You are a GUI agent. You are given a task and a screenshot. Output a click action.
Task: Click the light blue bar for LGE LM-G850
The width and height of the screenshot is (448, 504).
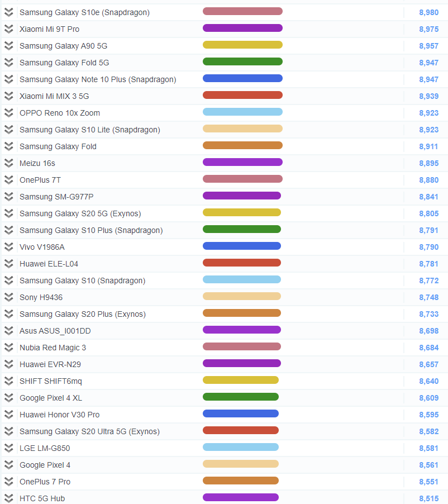coord(241,447)
